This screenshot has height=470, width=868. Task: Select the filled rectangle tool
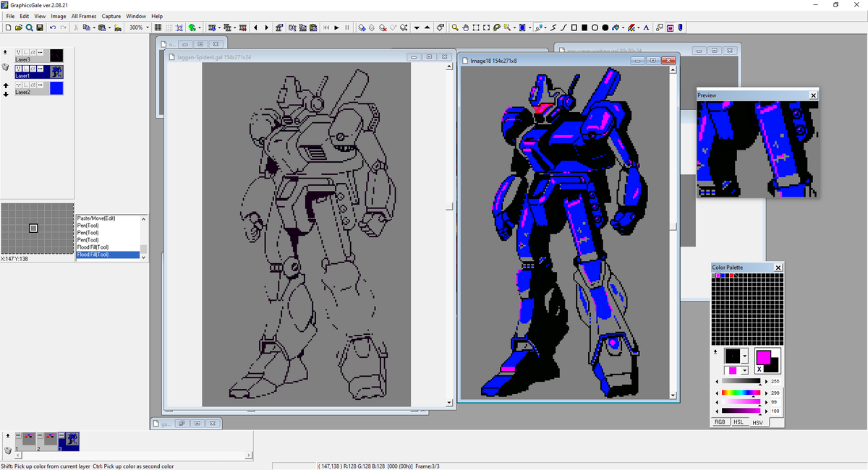(584, 27)
